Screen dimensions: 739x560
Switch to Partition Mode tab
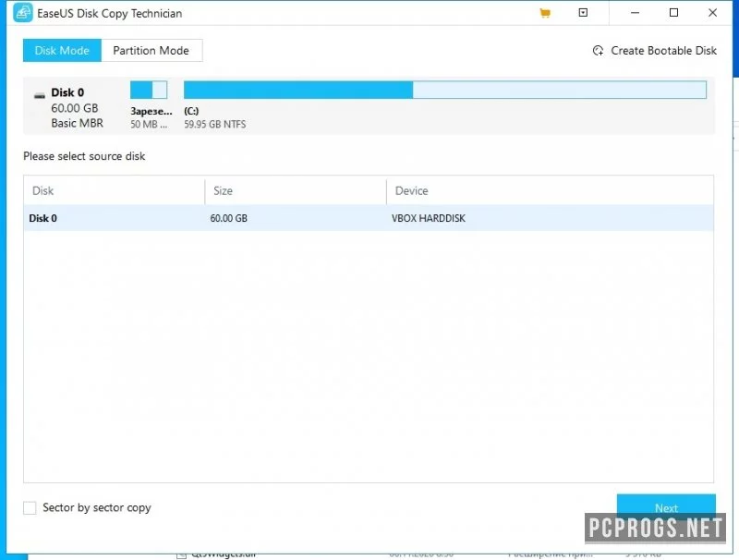tap(151, 51)
